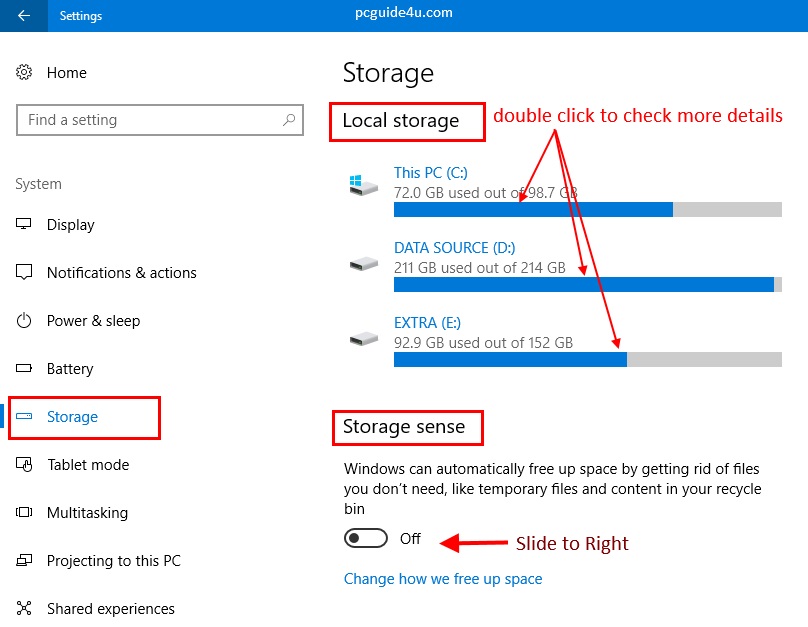This screenshot has width=808, height=627.
Task: Click the Notifications & actions icon
Action: pyautogui.click(x=25, y=273)
